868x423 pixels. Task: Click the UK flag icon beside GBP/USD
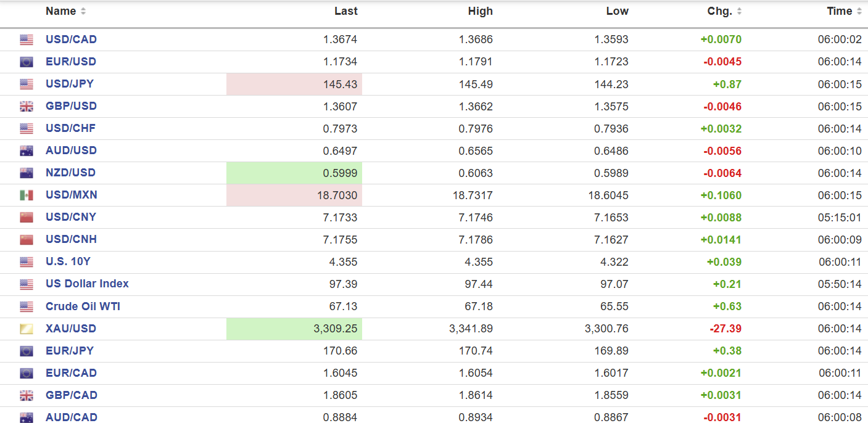(x=26, y=106)
